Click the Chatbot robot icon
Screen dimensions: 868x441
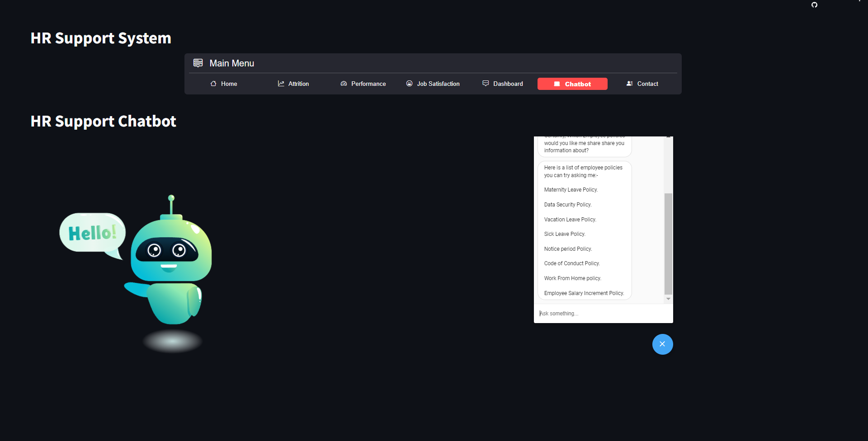pyautogui.click(x=557, y=84)
